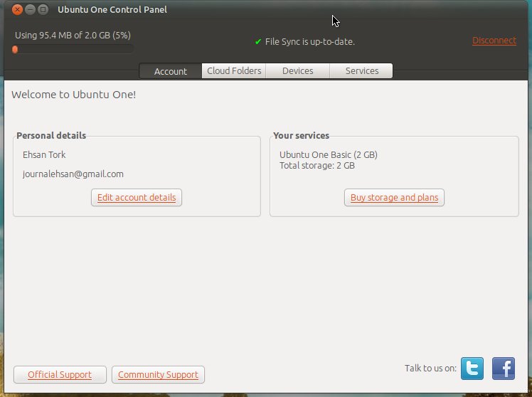Click the 'Talk to us on:' label
The height and width of the screenshot is (397, 532).
[430, 368]
